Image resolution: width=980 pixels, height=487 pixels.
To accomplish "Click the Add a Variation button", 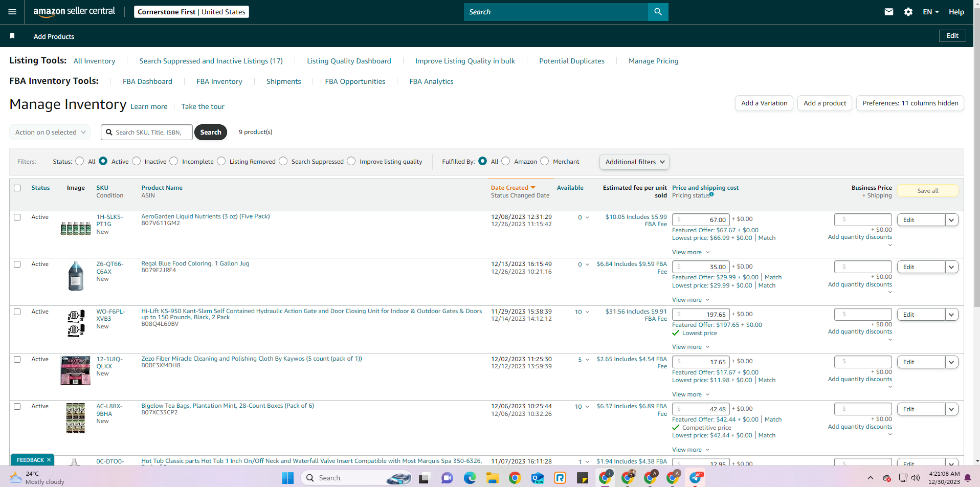I will 764,103.
